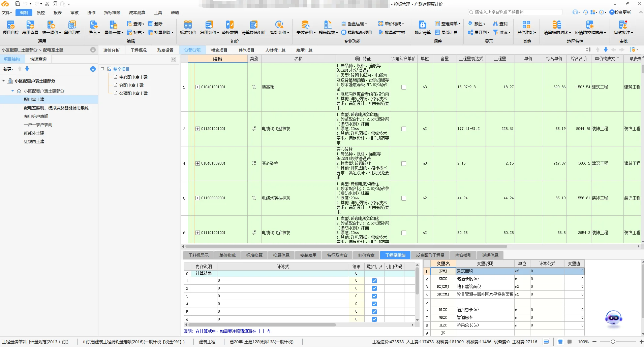Tick lock price checkbox for 电缆沟砖柱抹灰
This screenshot has width=644, height=347.
[x=404, y=198]
